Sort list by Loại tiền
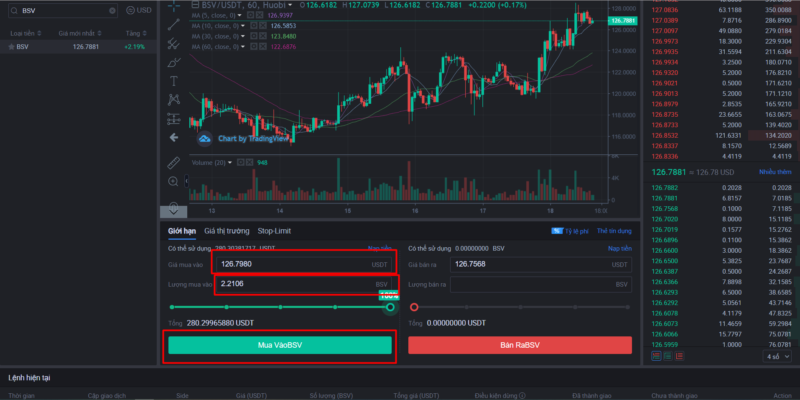Screen dimensions: 800x400 pos(24,33)
